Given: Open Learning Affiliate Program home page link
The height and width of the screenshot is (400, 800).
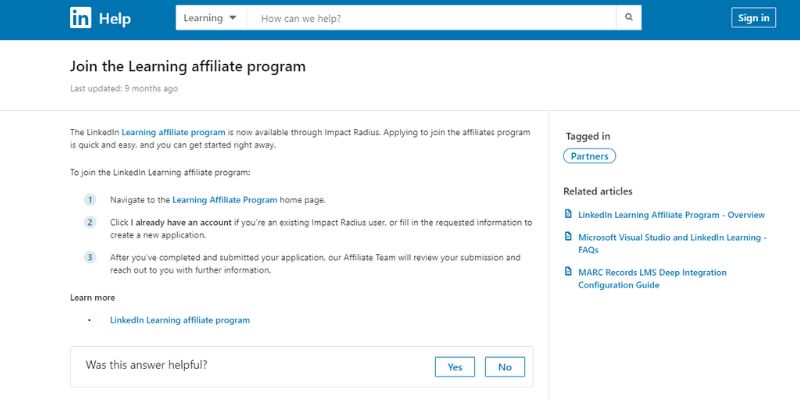Looking at the screenshot, I should (x=224, y=200).
